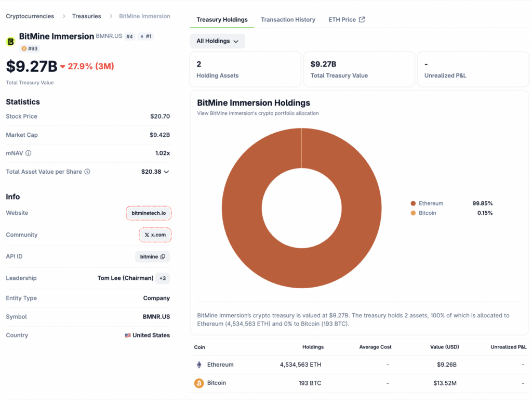Click breadcrumb chevron after Treasuries
This screenshot has width=532, height=400.
(111, 16)
